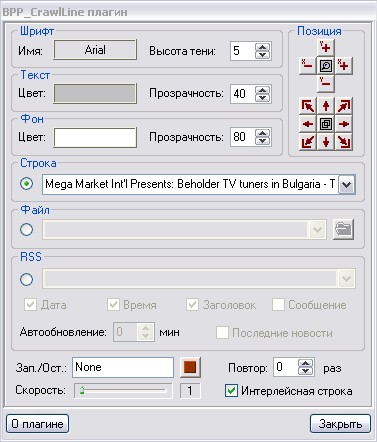
Task: Increase Высота тени spinner value
Action: [263, 47]
